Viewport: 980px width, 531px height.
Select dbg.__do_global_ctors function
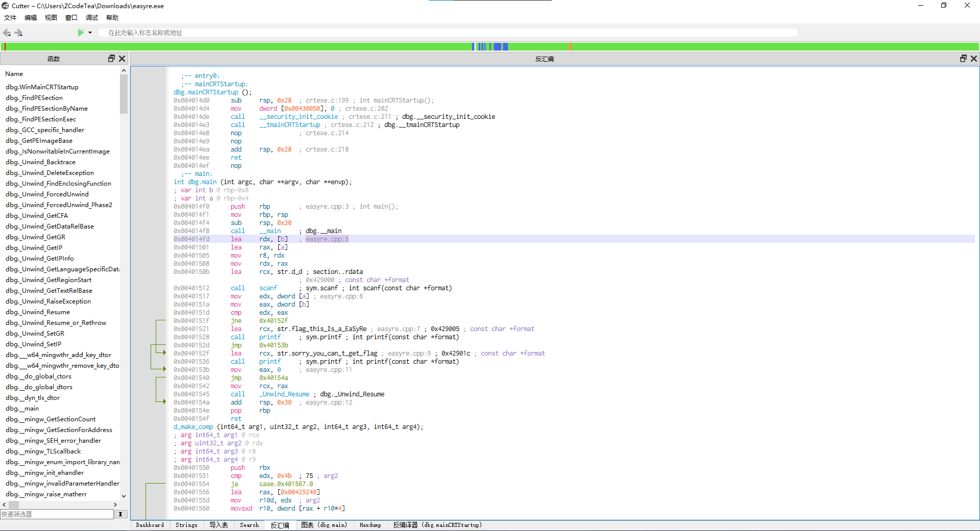click(38, 376)
